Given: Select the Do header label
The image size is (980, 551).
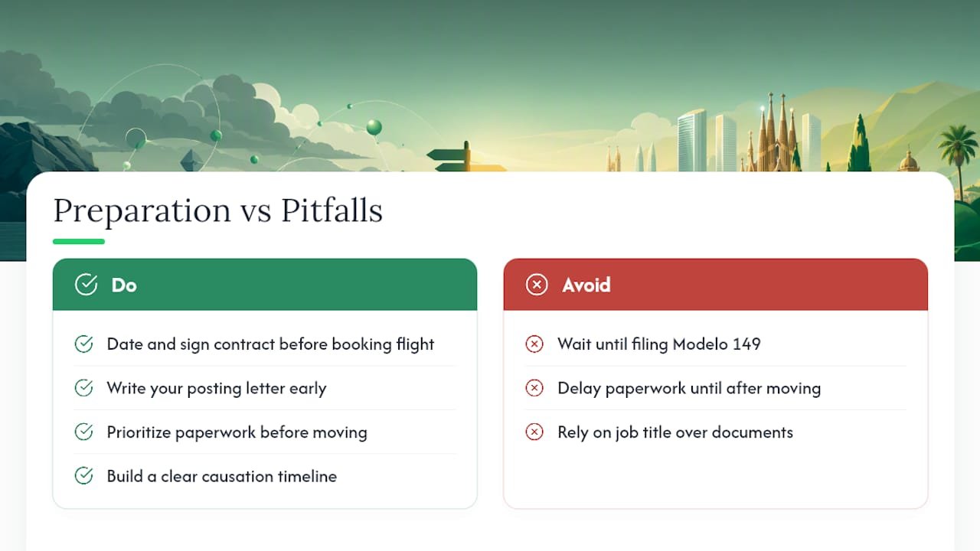Looking at the screenshot, I should [124, 285].
